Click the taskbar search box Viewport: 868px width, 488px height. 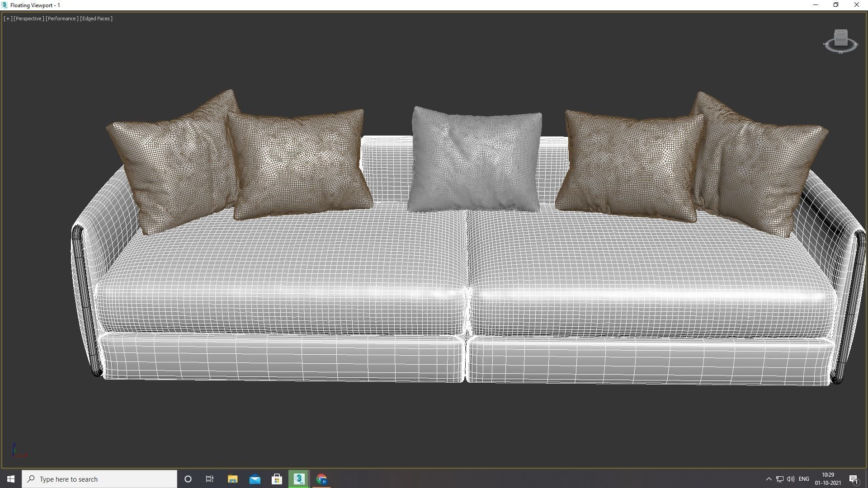pyautogui.click(x=99, y=479)
